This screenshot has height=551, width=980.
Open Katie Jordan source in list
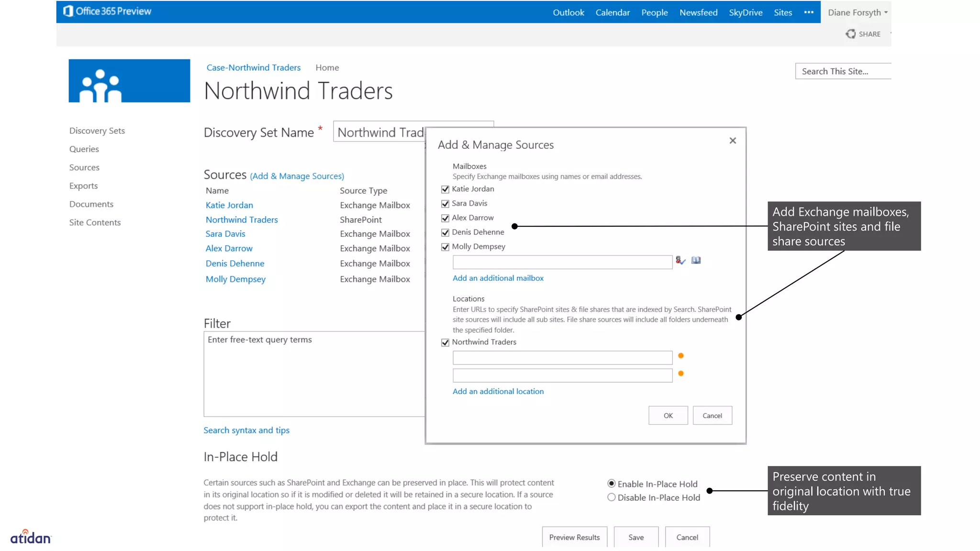click(x=229, y=205)
